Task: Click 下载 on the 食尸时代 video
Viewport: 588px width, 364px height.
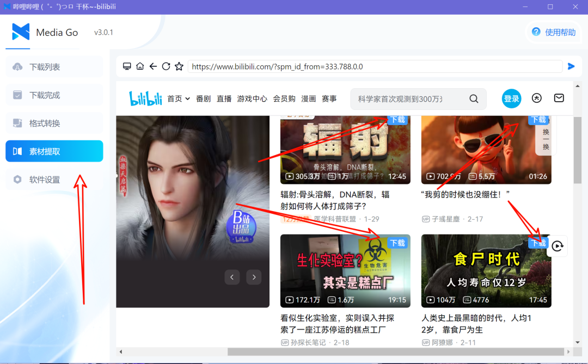Action: [539, 243]
